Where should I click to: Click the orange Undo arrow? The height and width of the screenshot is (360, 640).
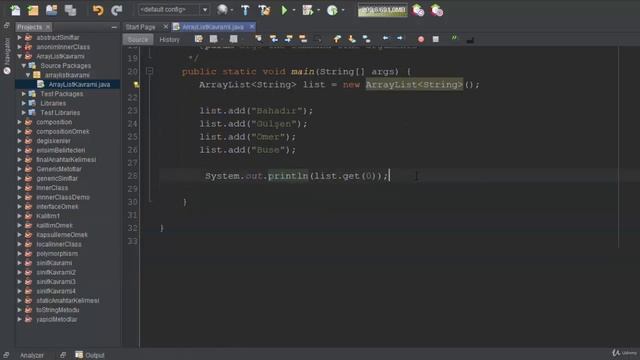tap(98, 10)
